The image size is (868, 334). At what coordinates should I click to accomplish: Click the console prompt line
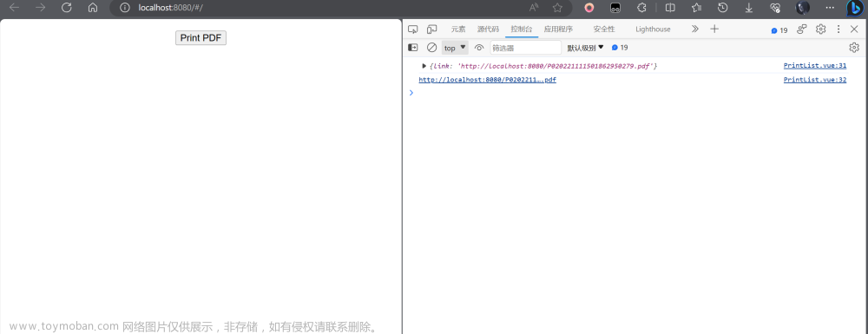(x=634, y=93)
